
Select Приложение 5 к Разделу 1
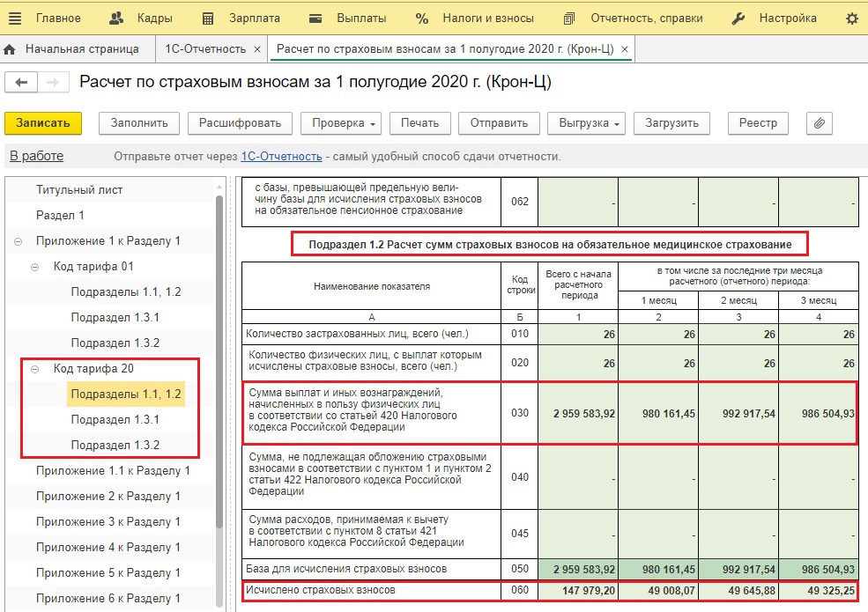tap(108, 572)
